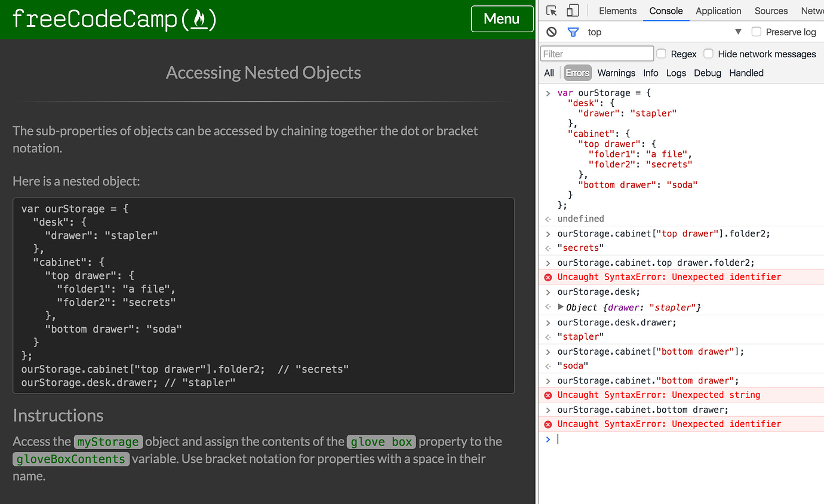The width and height of the screenshot is (824, 504).
Task: Open the JavaScript context dropdown showing top
Action: pos(738,32)
